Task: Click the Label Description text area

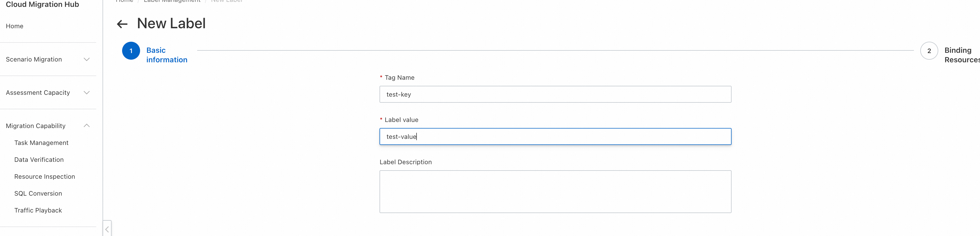Action: [555, 192]
